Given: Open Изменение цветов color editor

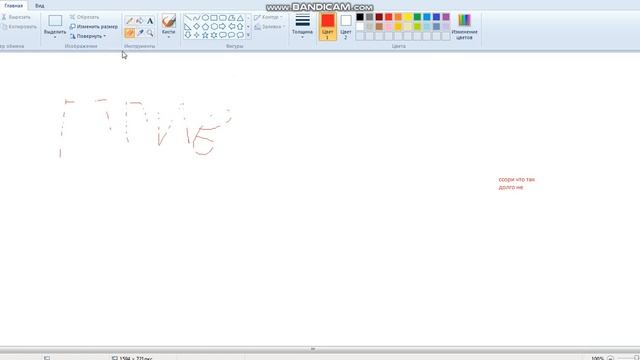Looking at the screenshot, I should [x=464, y=27].
